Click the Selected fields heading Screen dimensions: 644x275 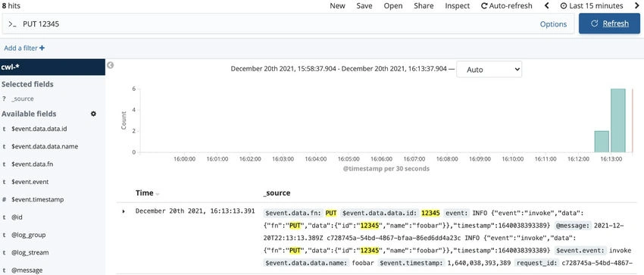(x=27, y=84)
